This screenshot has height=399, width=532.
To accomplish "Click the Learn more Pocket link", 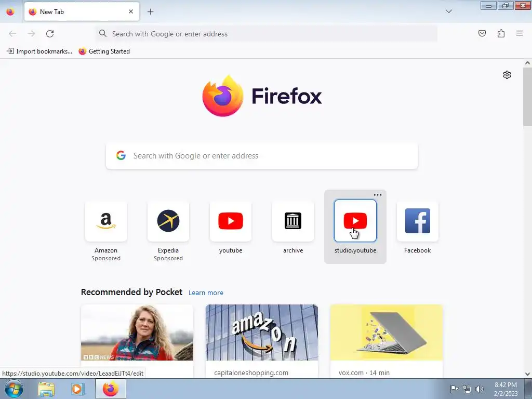I will [206, 292].
